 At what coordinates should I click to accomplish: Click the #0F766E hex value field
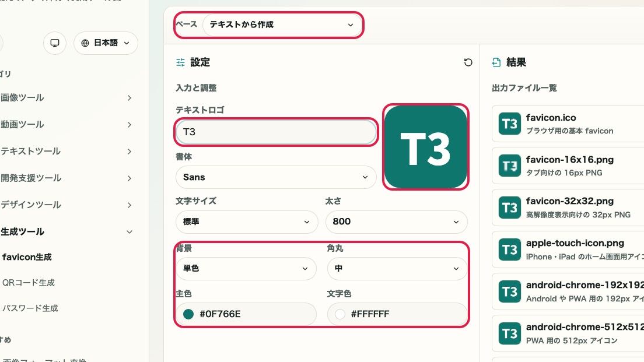point(246,314)
